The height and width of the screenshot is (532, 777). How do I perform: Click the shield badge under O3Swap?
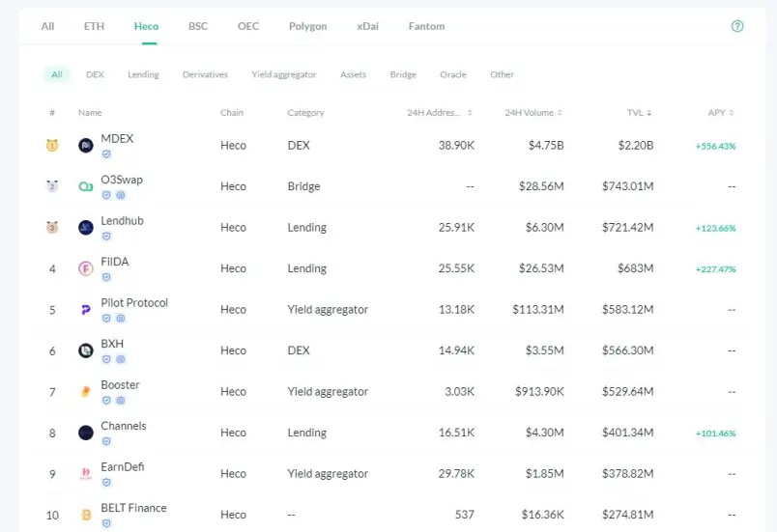106,195
